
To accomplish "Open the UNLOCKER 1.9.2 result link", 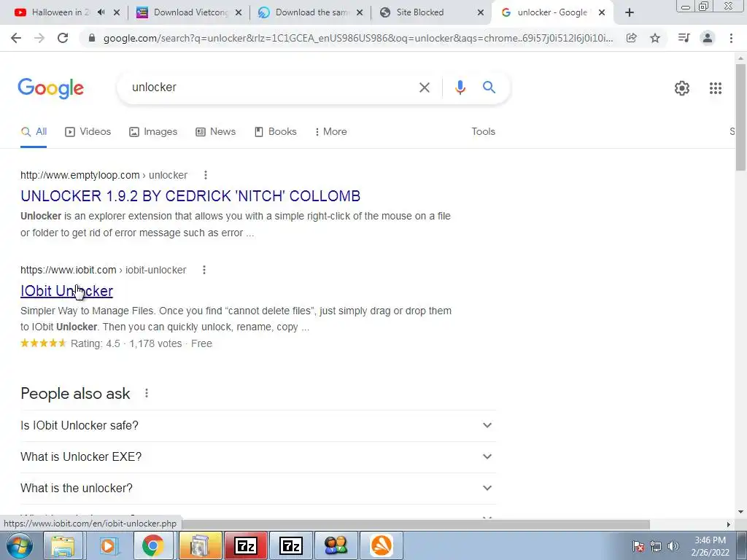I will [190, 196].
